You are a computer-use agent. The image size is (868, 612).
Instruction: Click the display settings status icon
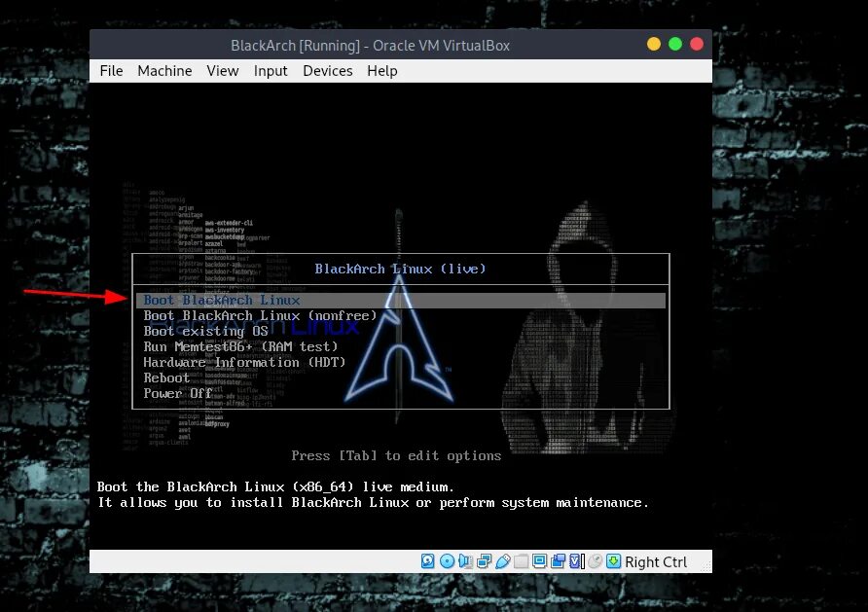[538, 560]
